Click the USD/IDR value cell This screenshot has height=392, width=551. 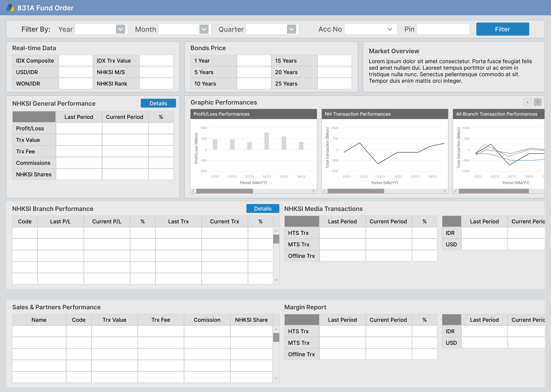(x=76, y=72)
